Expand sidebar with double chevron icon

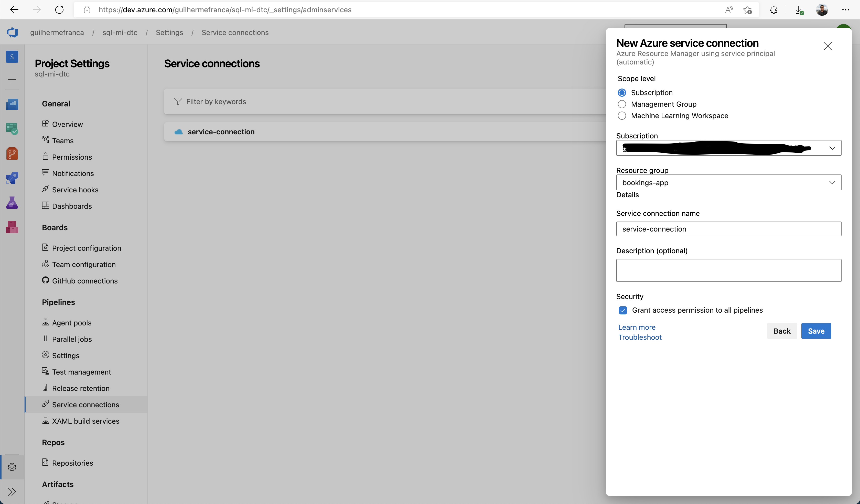pos(12,491)
